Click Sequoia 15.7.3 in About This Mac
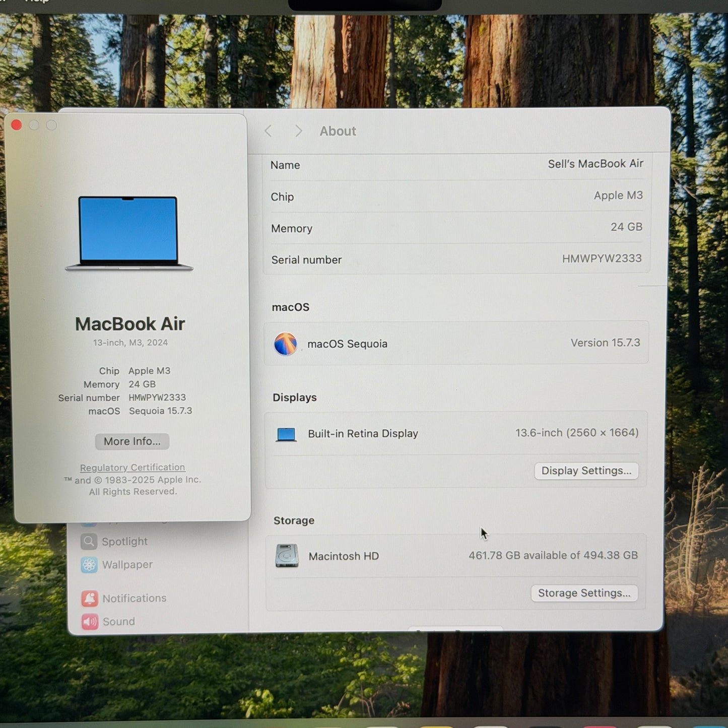The height and width of the screenshot is (728, 728). (x=160, y=411)
